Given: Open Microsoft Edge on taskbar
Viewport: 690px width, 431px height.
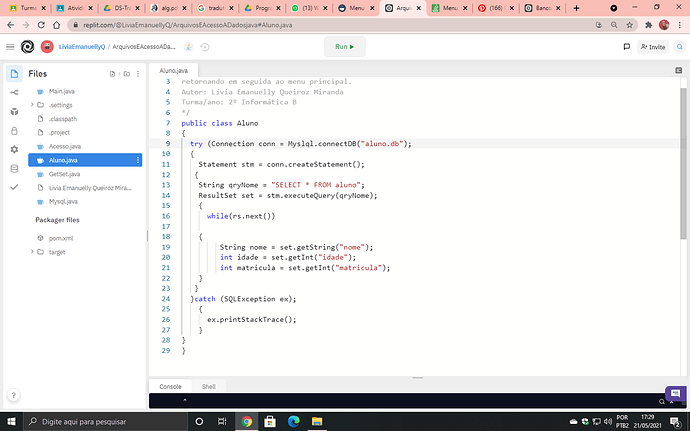Looking at the screenshot, I should [294, 421].
